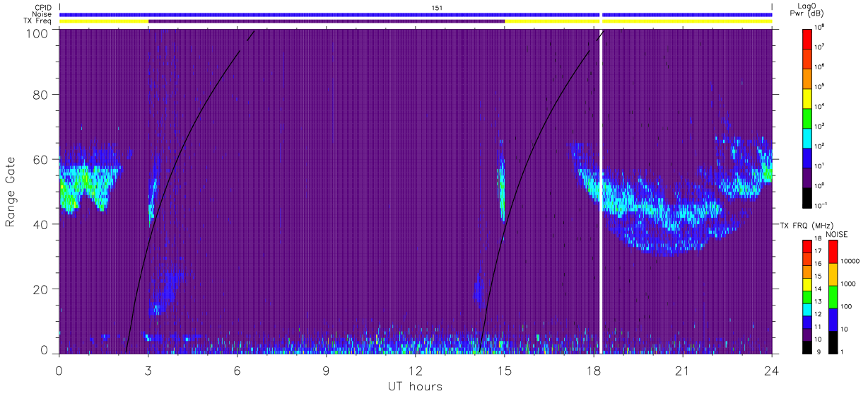Screen dimensions: 868x401
Task: Click the 'CPID' label
Action: [42, 7]
